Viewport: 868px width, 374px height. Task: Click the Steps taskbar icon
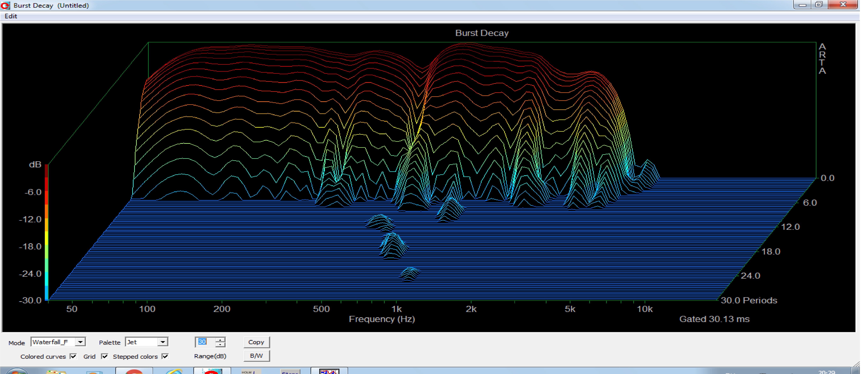(x=290, y=371)
